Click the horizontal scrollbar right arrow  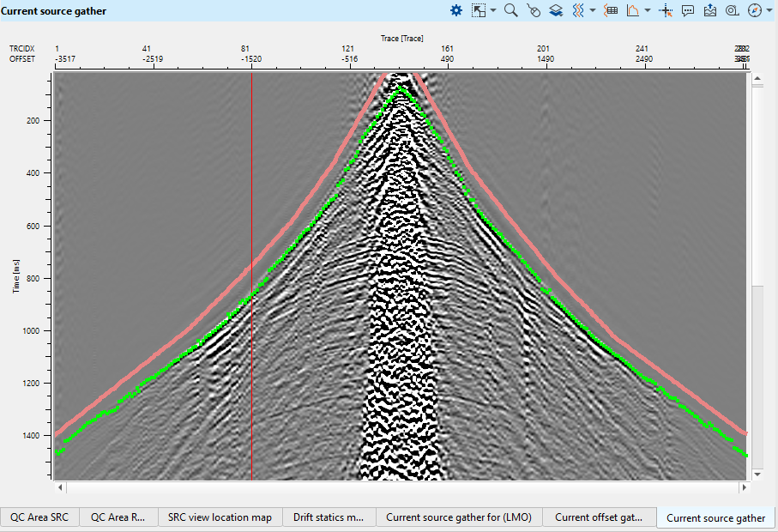[743, 487]
